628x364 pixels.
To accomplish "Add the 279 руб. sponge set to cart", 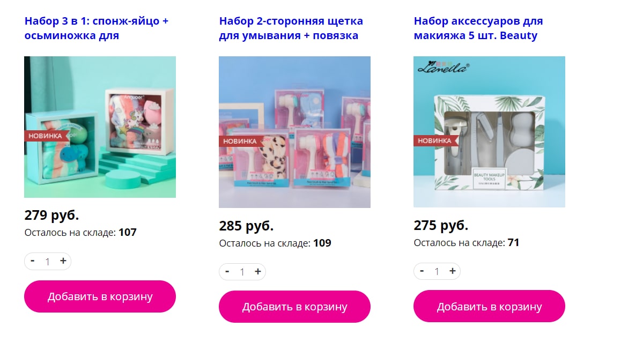I will (x=100, y=296).
